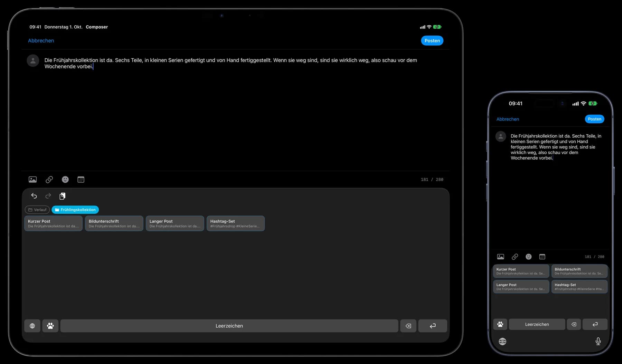Tap the return key on the iPad keyboard
Screen dimensions: 622x364
tap(433, 326)
